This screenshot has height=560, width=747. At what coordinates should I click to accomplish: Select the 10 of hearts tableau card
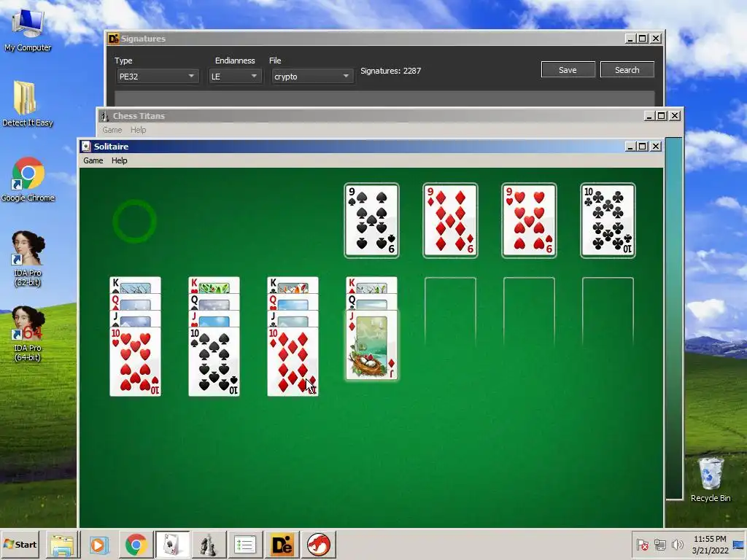coord(135,362)
